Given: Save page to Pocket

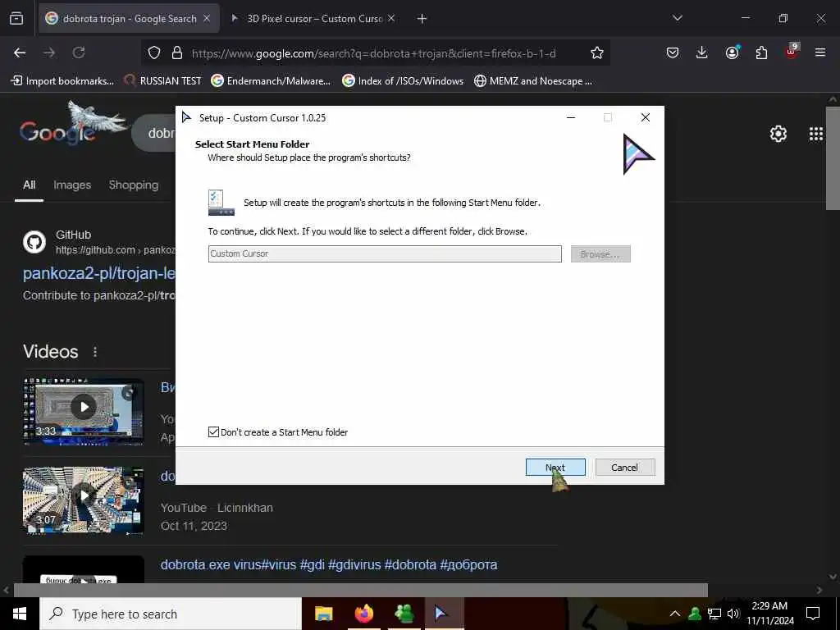Looking at the screenshot, I should click(x=673, y=52).
